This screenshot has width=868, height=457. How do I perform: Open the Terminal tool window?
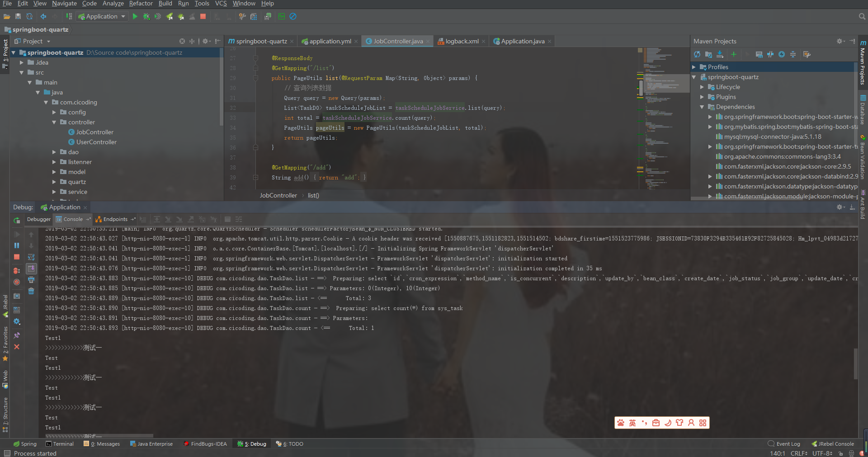tap(60, 444)
